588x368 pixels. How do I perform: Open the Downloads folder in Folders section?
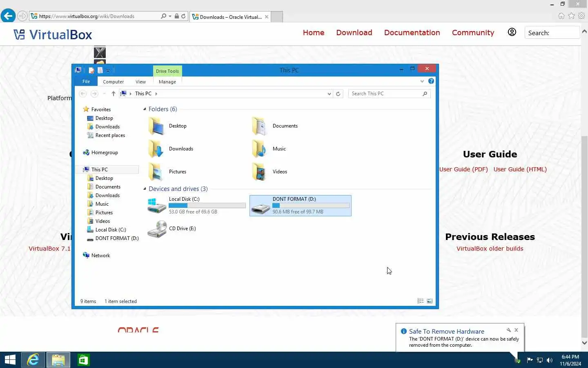[156, 149]
